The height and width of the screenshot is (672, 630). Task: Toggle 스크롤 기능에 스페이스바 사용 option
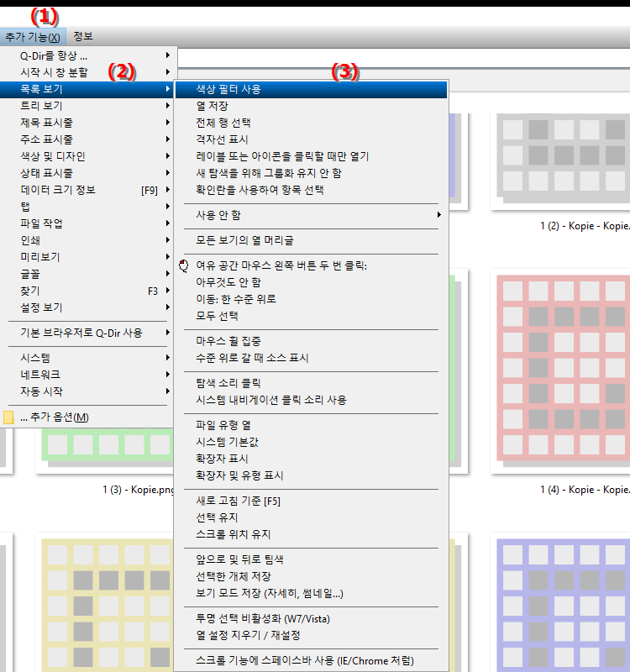coord(311,660)
